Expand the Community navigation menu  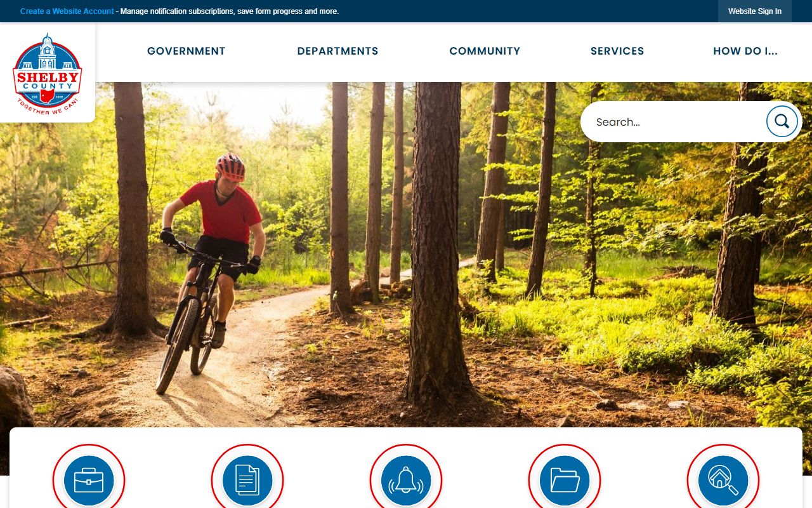tap(485, 51)
